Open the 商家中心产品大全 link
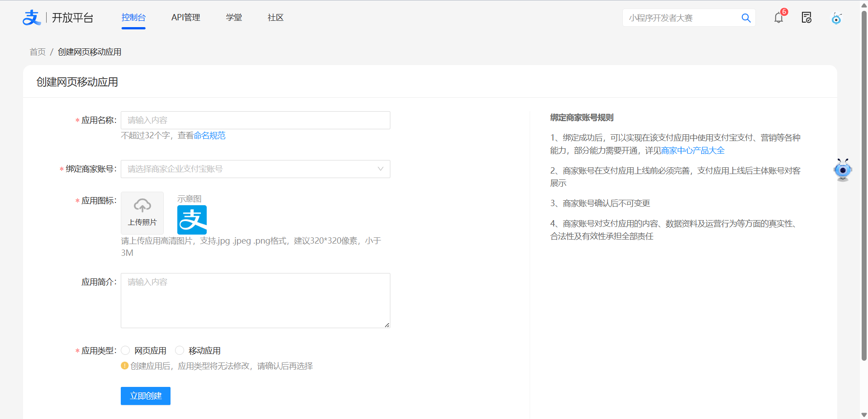 [692, 151]
